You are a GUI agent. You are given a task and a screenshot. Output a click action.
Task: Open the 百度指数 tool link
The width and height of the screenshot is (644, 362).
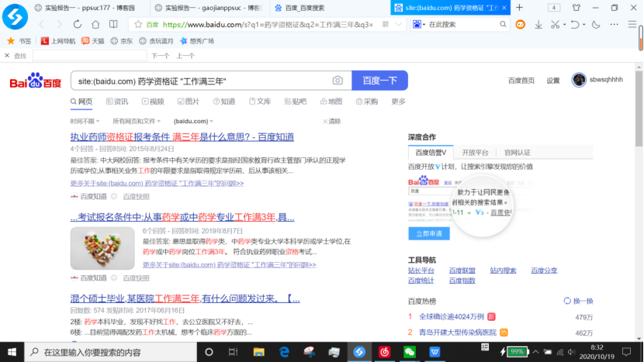(462, 281)
